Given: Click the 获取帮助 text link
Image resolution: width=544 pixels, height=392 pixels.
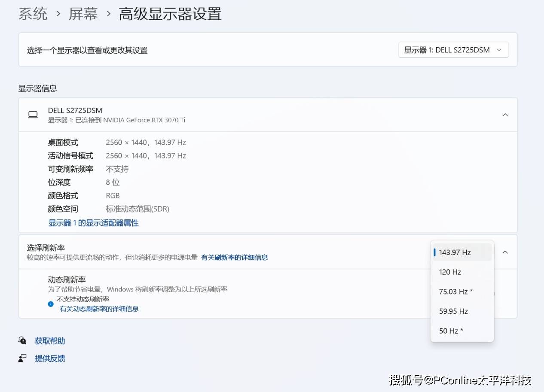Looking at the screenshot, I should coord(50,341).
